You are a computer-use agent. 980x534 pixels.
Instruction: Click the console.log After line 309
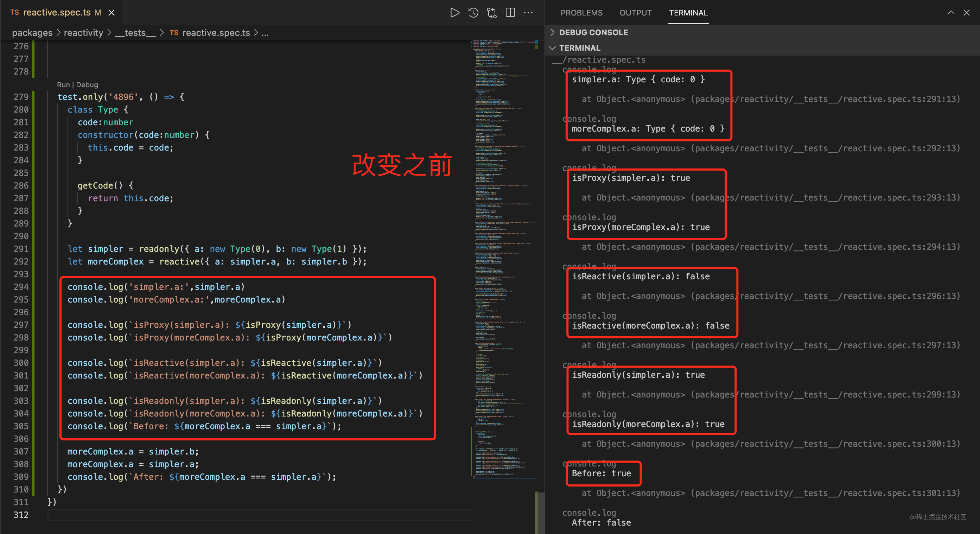coord(202,477)
